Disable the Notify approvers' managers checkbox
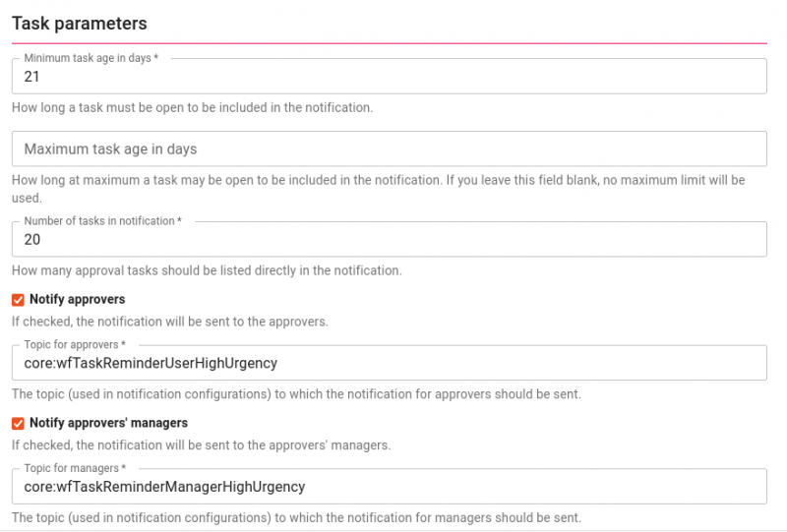787x532 pixels. point(18,423)
